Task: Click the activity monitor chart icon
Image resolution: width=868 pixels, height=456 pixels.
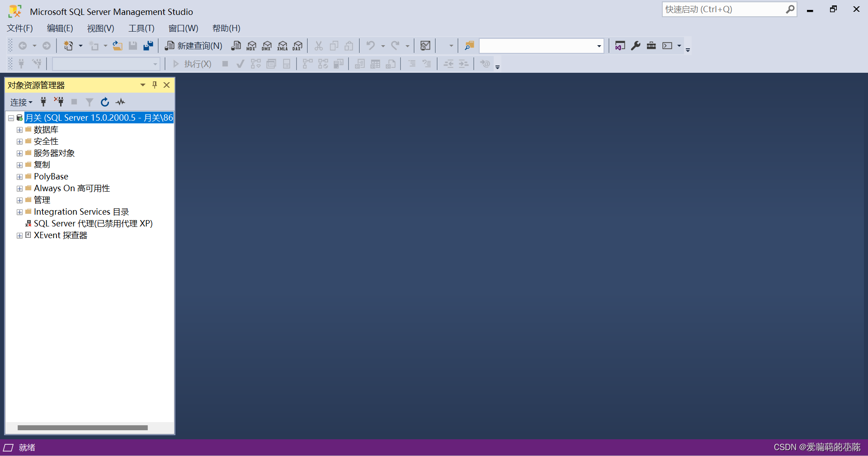Action: pyautogui.click(x=425, y=46)
